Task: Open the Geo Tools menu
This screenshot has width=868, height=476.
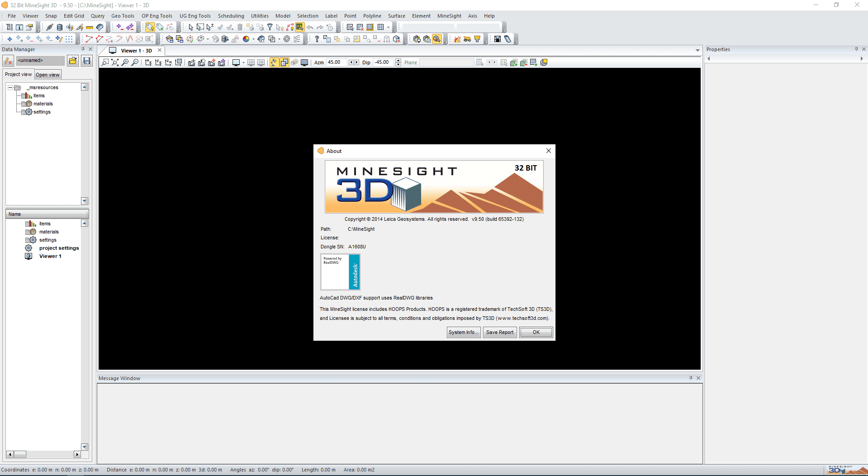Action: 123,16
